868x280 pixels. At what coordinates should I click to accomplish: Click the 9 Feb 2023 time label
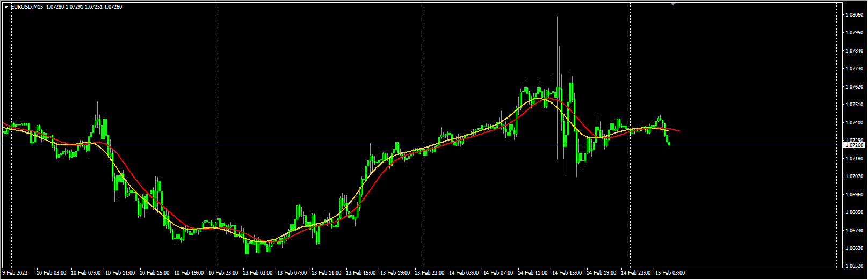(15, 273)
